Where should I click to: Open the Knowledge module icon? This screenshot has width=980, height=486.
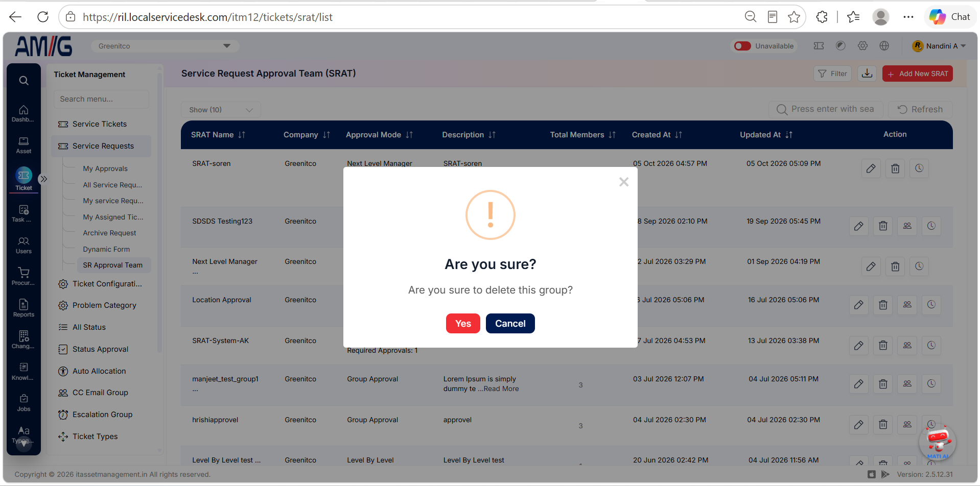coord(24,371)
